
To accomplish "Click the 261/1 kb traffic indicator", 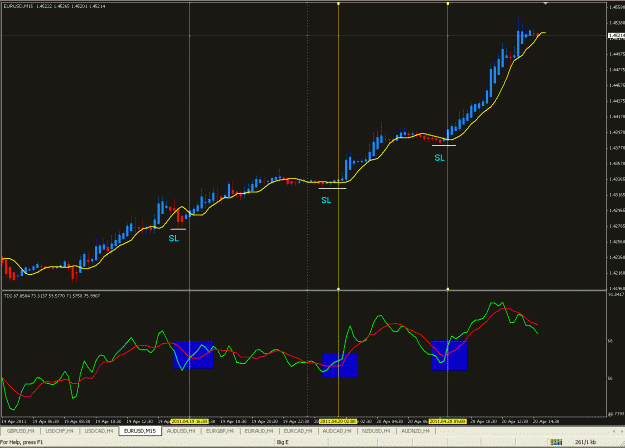I will point(586,442).
